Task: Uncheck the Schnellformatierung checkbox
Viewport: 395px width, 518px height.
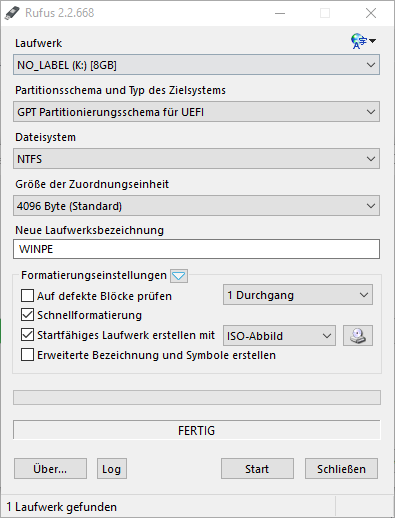Action: point(27,315)
